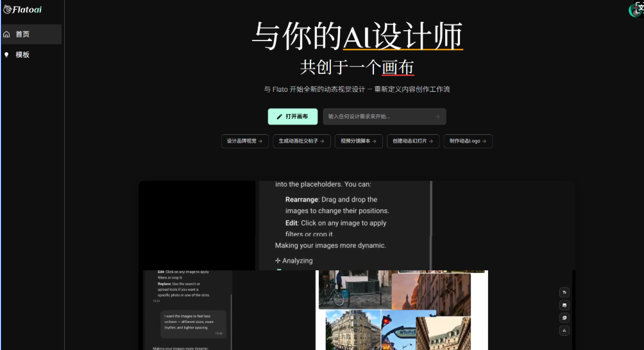This screenshot has width=644, height=350.
Task: Click the home icon beside 首页
Action: 7,35
